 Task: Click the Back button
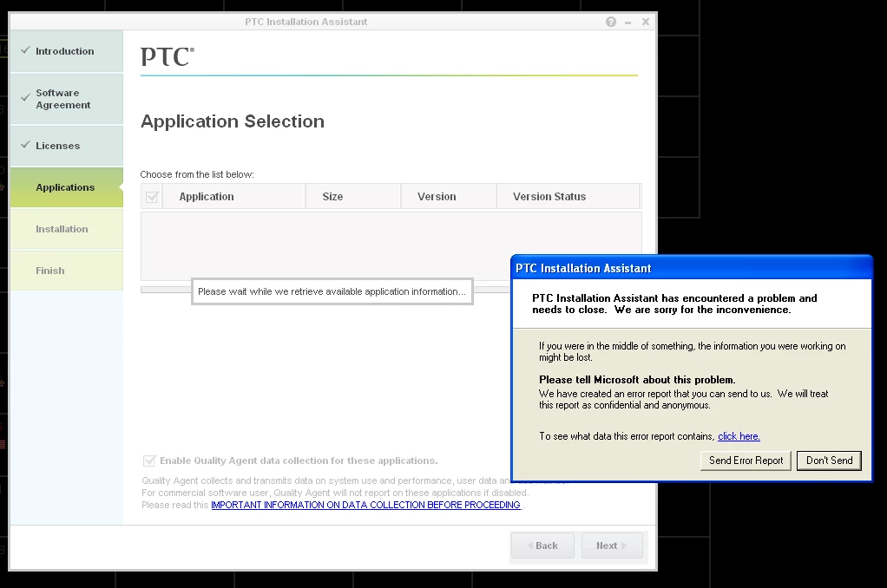click(x=542, y=546)
